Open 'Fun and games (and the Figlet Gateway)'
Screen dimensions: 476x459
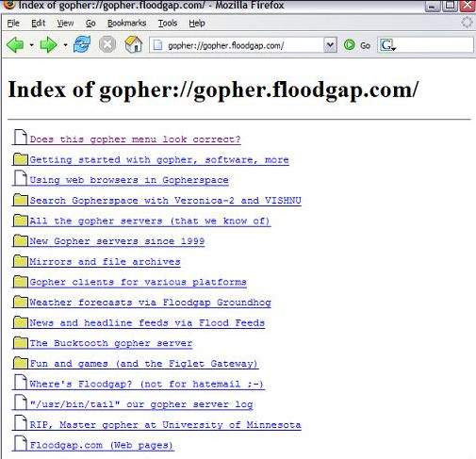tap(144, 364)
